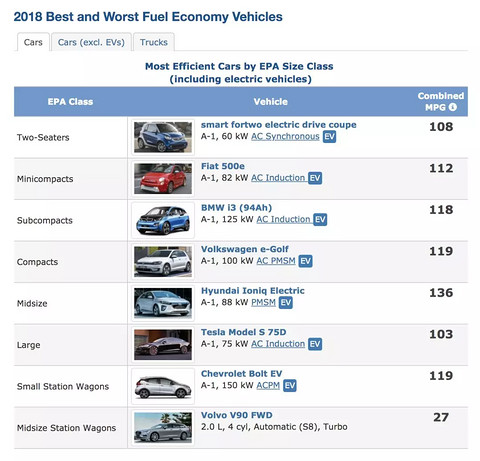This screenshot has width=480, height=461.
Task: Click the Hyundai Ioniq Electric thumbnail
Action: pyautogui.click(x=163, y=303)
